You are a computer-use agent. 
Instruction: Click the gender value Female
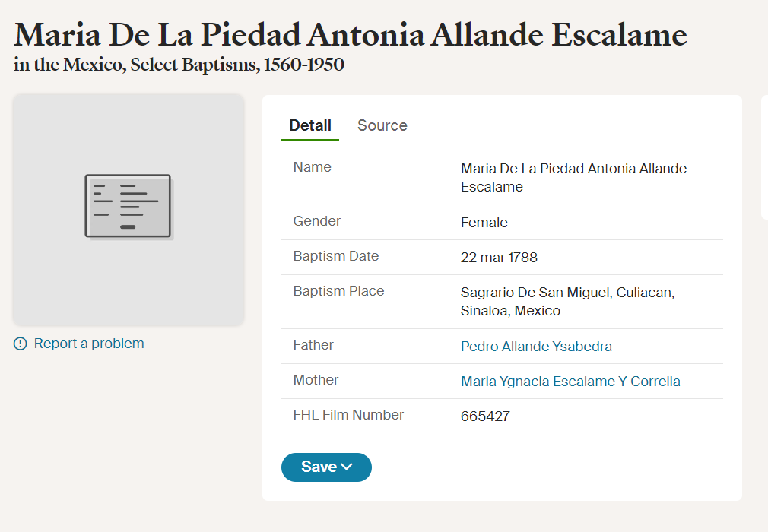[484, 223]
